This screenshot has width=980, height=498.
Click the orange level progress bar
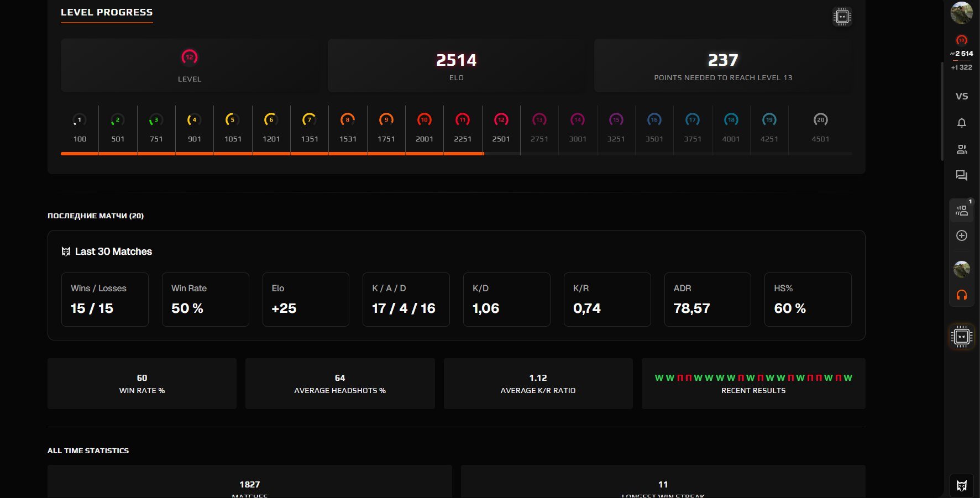coord(272,154)
